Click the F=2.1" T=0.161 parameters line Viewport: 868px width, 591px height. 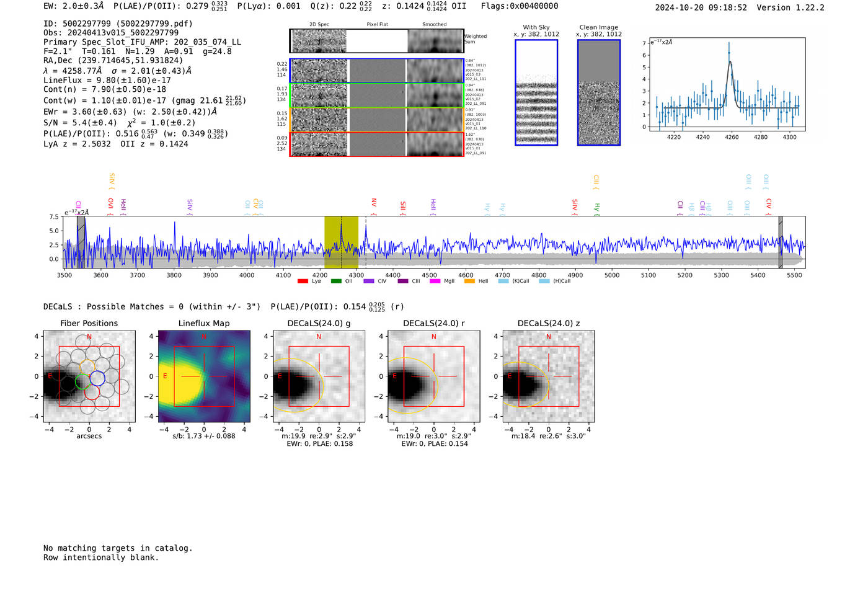click(x=138, y=51)
